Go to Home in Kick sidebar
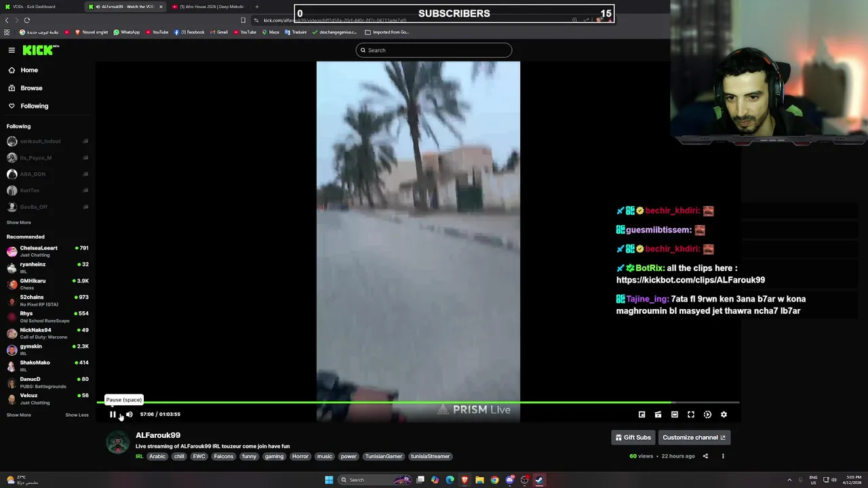The height and width of the screenshot is (488, 868). tap(28, 70)
